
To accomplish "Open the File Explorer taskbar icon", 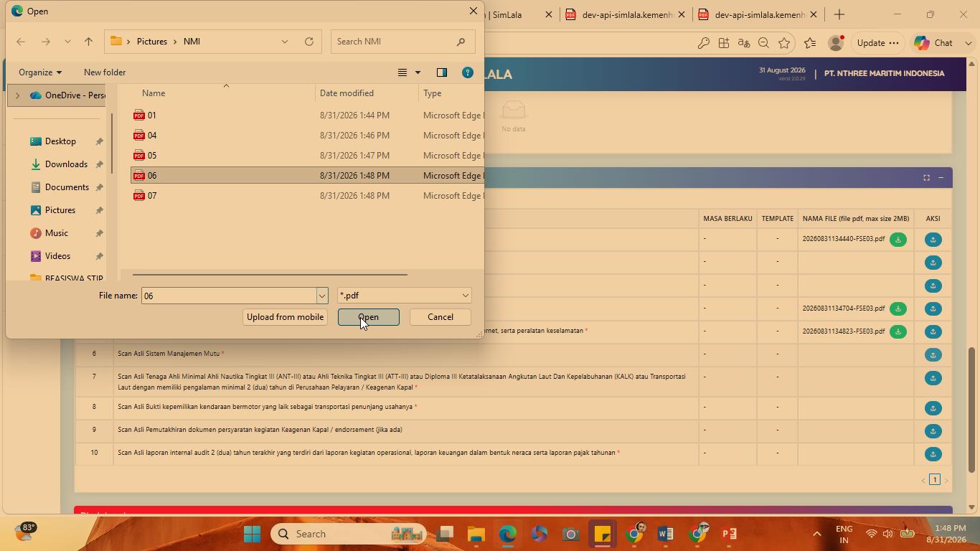I will click(x=476, y=534).
